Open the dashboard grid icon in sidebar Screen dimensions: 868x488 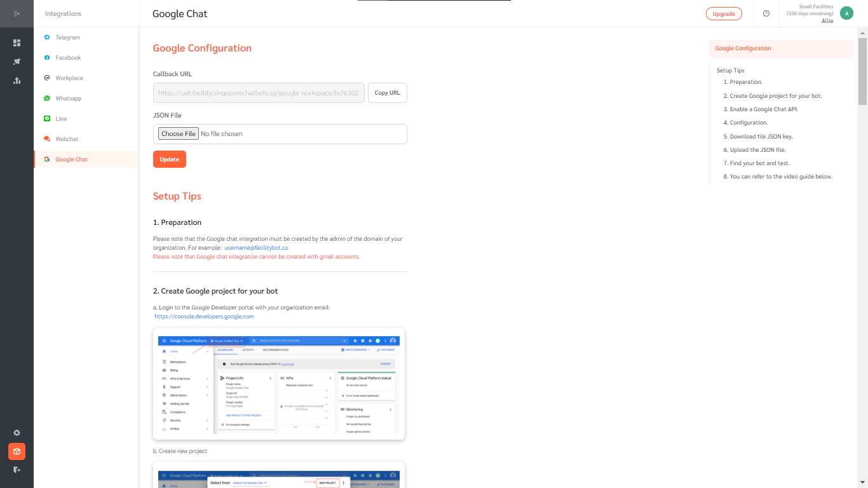17,43
